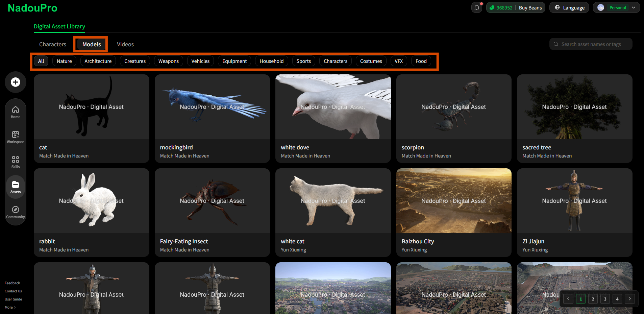The image size is (644, 314).
Task: Filter models by Household
Action: [x=272, y=61]
